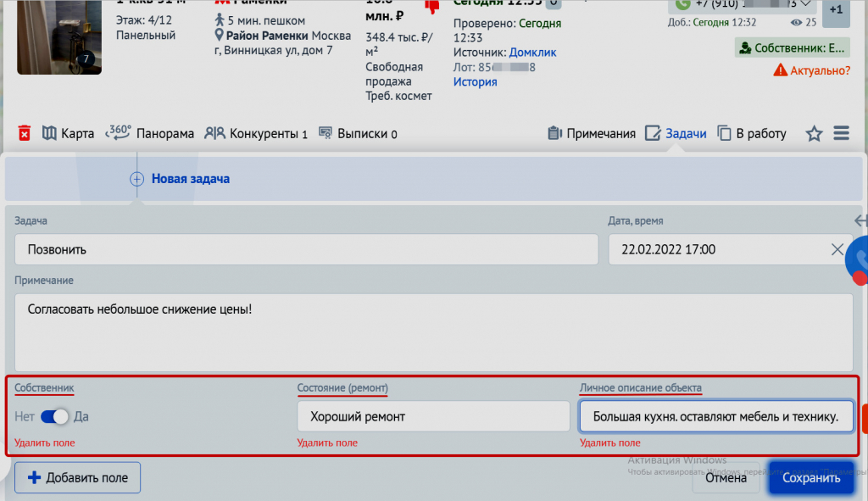868x501 pixels.
Task: Open the hamburger menu icon
Action: (841, 133)
